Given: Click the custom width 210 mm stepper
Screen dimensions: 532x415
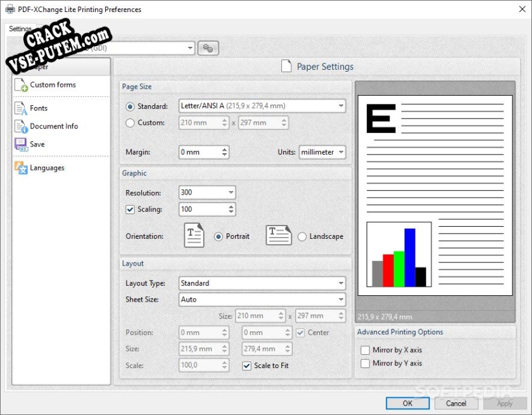Looking at the screenshot, I should click(x=225, y=123).
